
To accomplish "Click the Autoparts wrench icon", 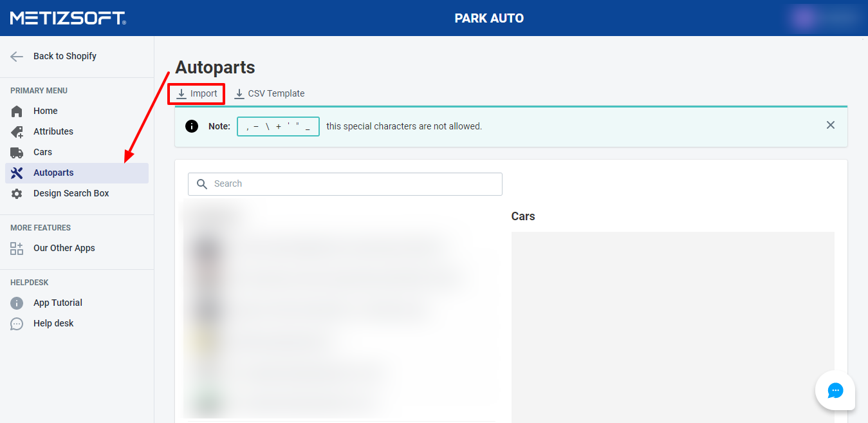I will [x=17, y=173].
